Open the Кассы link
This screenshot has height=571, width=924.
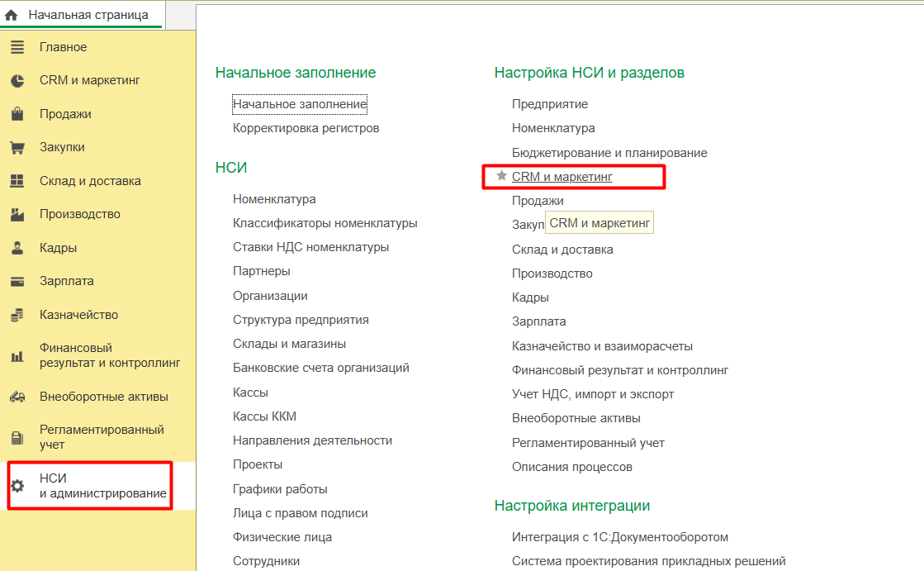pyautogui.click(x=250, y=393)
